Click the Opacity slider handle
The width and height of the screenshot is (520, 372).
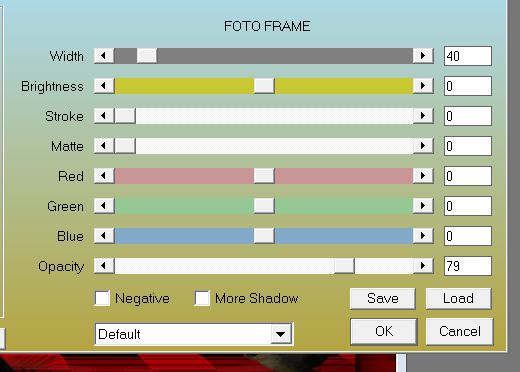pos(344,266)
